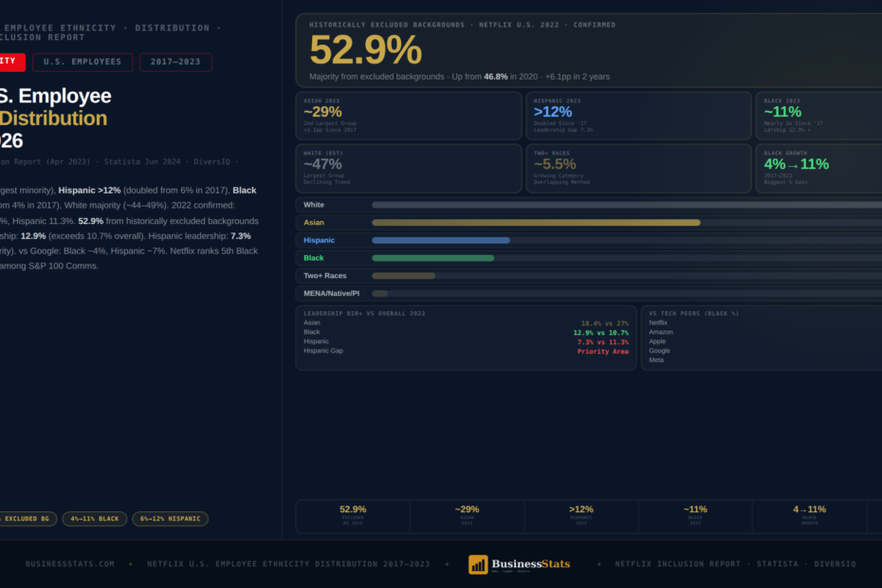Click the 'MENA/Native/PI' row label
This screenshot has height=588, width=882.
pos(331,293)
